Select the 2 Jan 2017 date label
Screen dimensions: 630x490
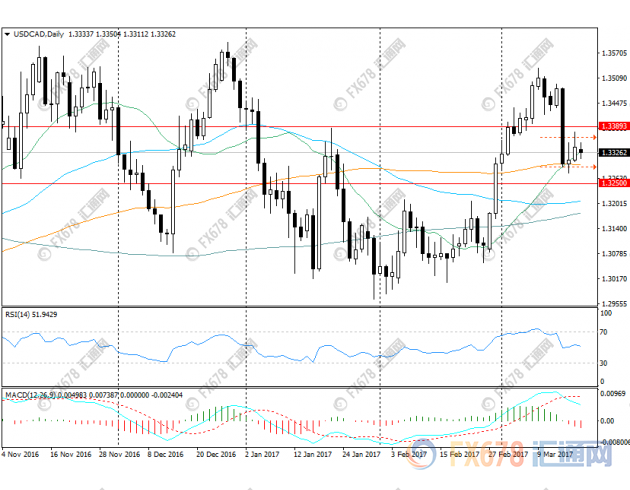click(262, 455)
